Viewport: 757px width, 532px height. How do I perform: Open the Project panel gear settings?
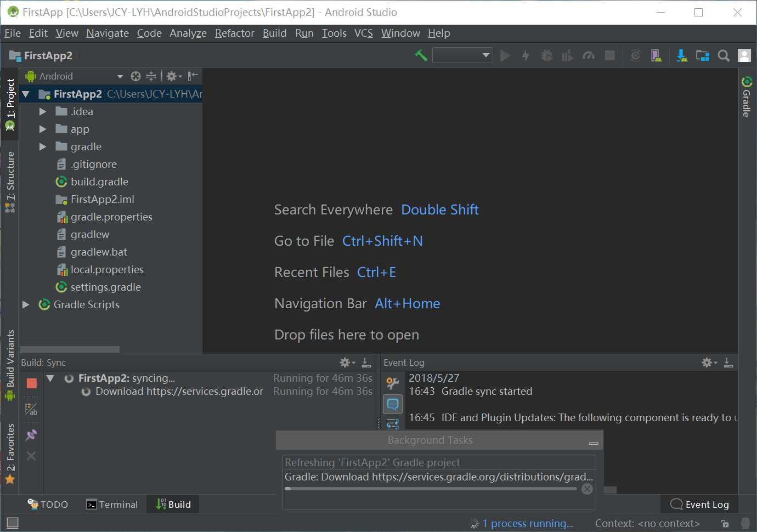point(173,76)
